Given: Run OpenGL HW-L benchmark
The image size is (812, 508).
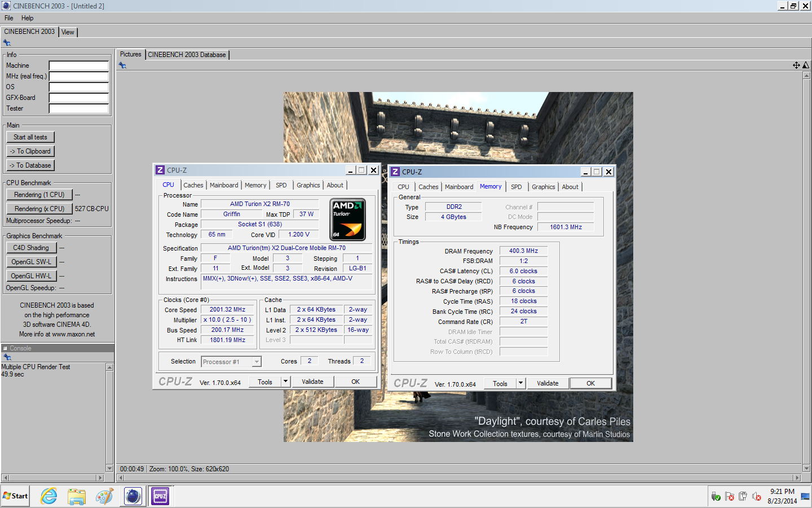Looking at the screenshot, I should click(x=31, y=276).
